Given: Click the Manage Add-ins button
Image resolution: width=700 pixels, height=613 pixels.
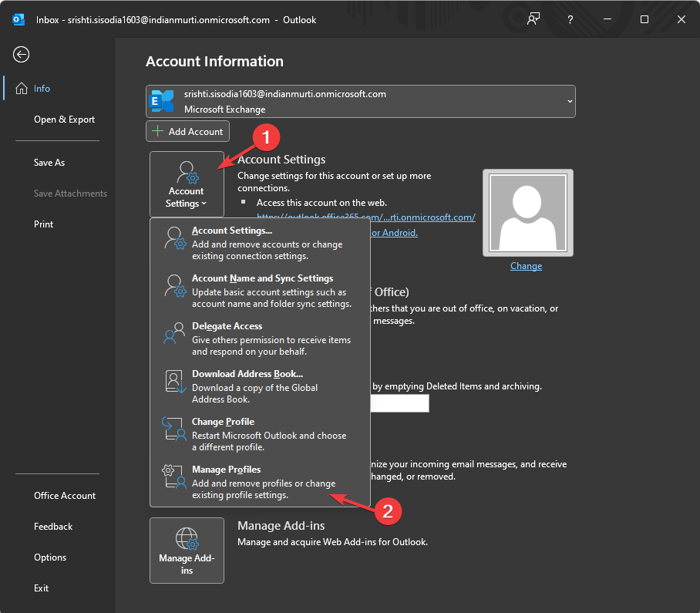Looking at the screenshot, I should [187, 551].
